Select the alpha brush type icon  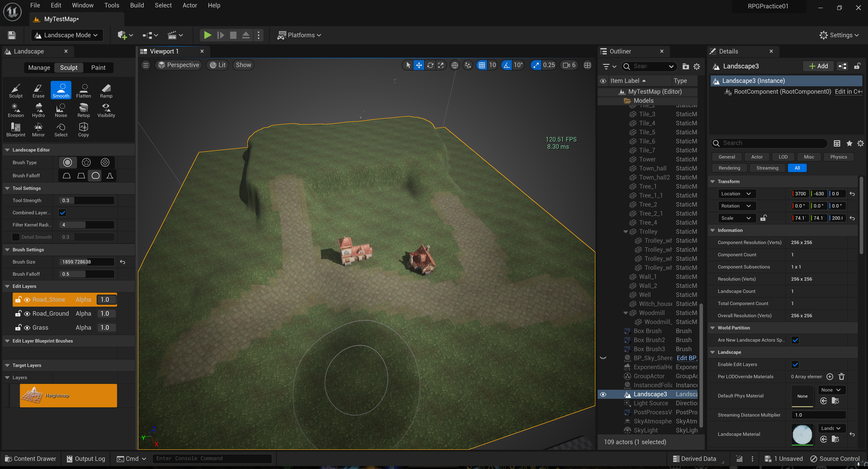coord(86,162)
